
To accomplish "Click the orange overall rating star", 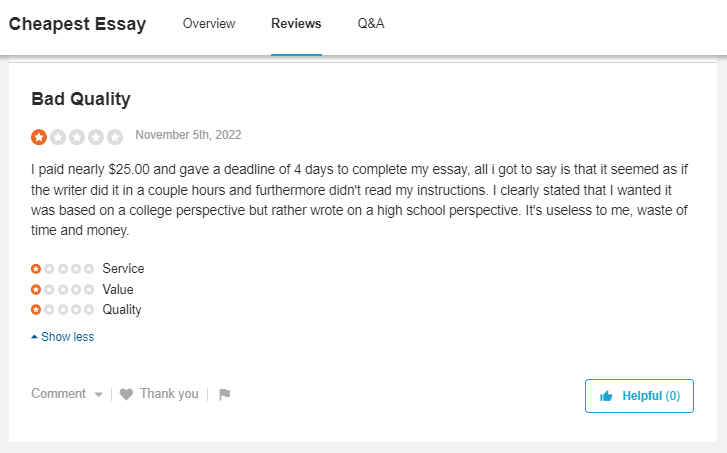I will tap(39, 137).
